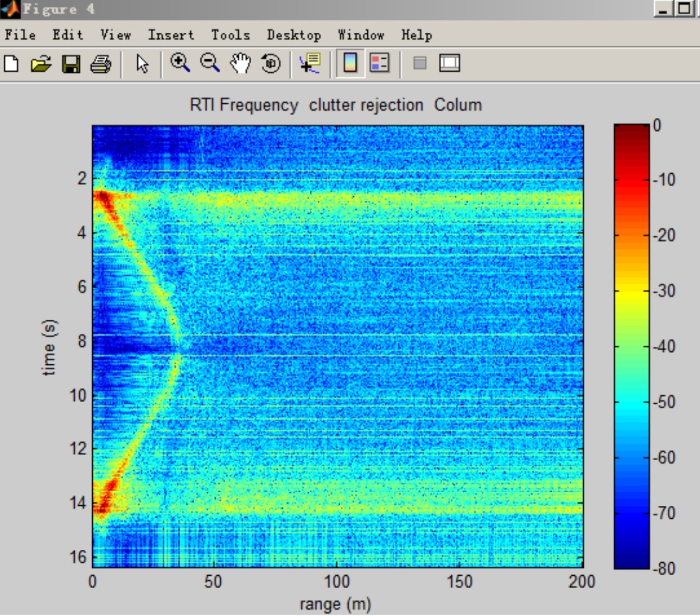This screenshot has height=616, width=700.
Task: Click the y-axis tick label '16'
Action: [77, 557]
